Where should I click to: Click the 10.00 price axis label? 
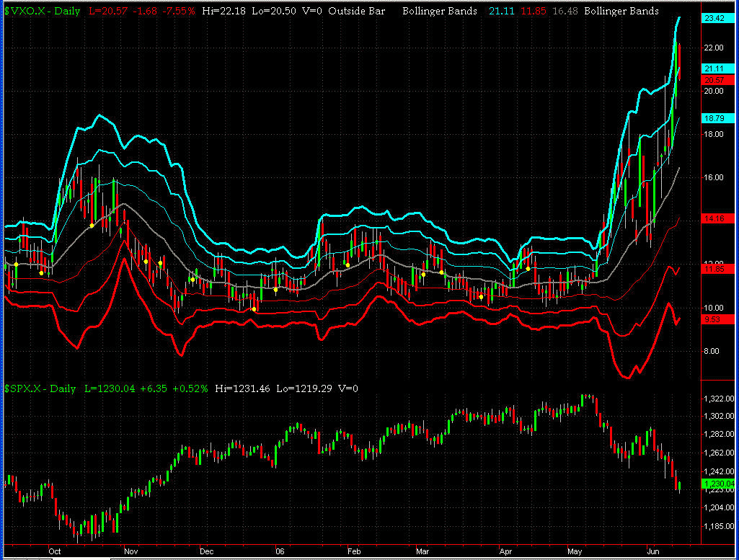tap(714, 308)
